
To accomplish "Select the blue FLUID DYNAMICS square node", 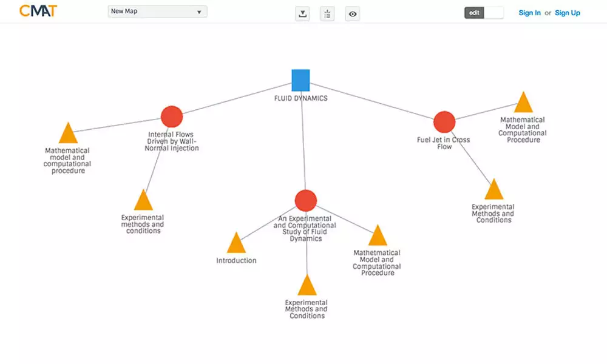I will point(300,80).
